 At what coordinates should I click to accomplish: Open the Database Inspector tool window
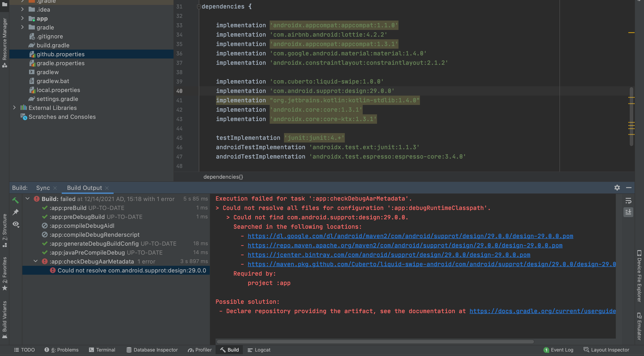(x=152, y=350)
